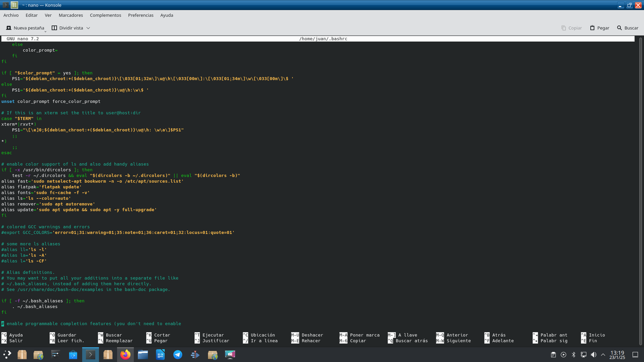This screenshot has width=644, height=362.
Task: Click the '^W Buscar' nano shortcut
Action: [110, 335]
